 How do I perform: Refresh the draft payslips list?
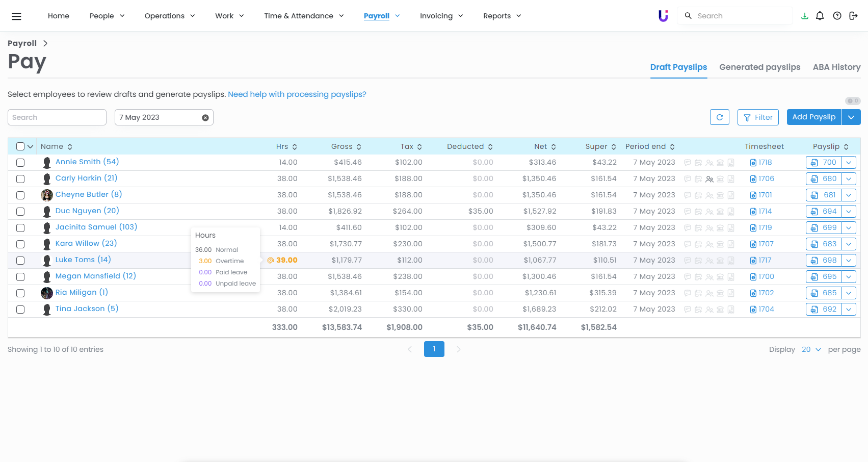tap(719, 117)
